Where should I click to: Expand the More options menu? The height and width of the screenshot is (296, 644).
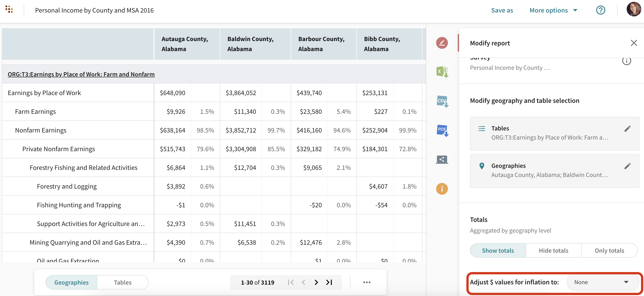click(x=553, y=10)
